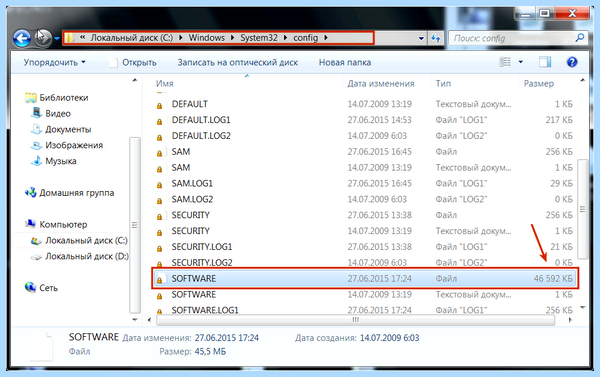Change view using the view icon
The height and width of the screenshot is (377, 600).
point(505,62)
